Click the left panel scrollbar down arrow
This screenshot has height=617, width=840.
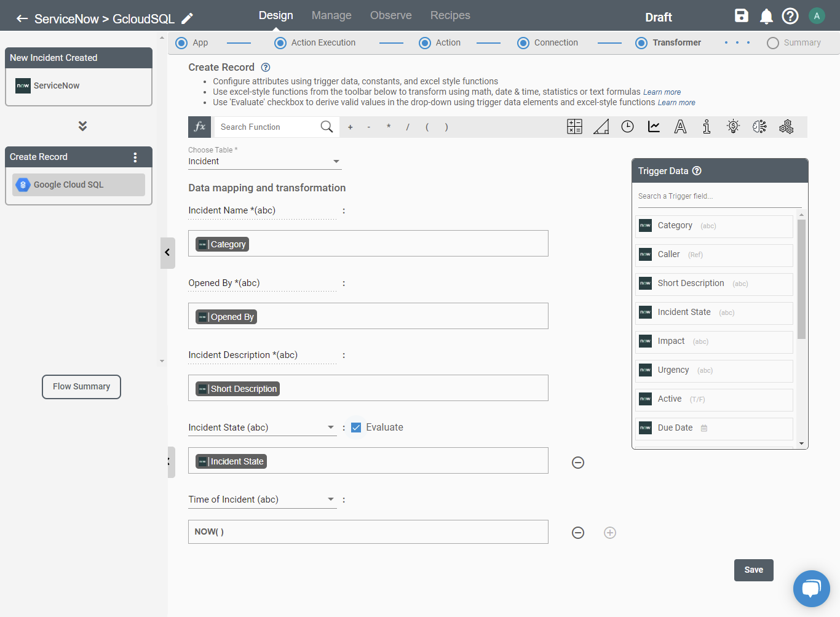click(162, 361)
